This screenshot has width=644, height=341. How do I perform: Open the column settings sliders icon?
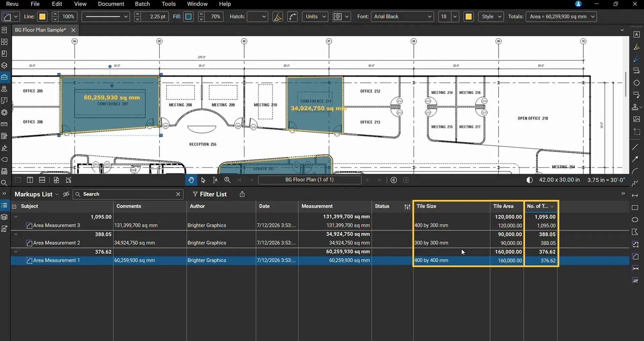[x=407, y=207]
